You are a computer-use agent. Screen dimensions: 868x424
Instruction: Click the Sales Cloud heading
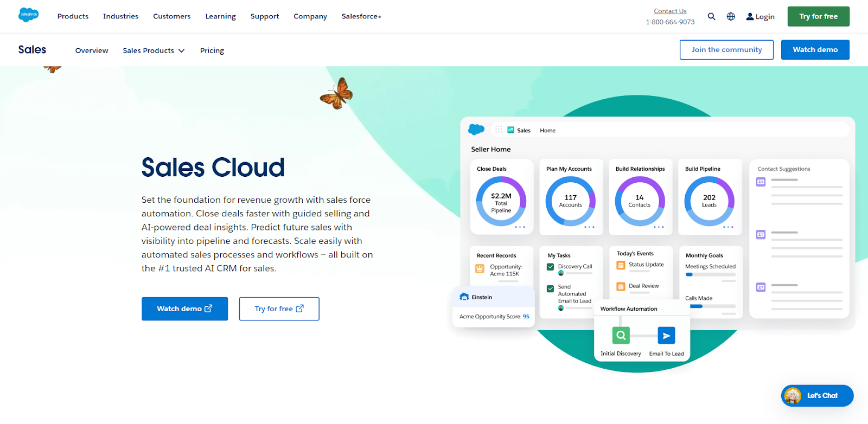coord(213,167)
